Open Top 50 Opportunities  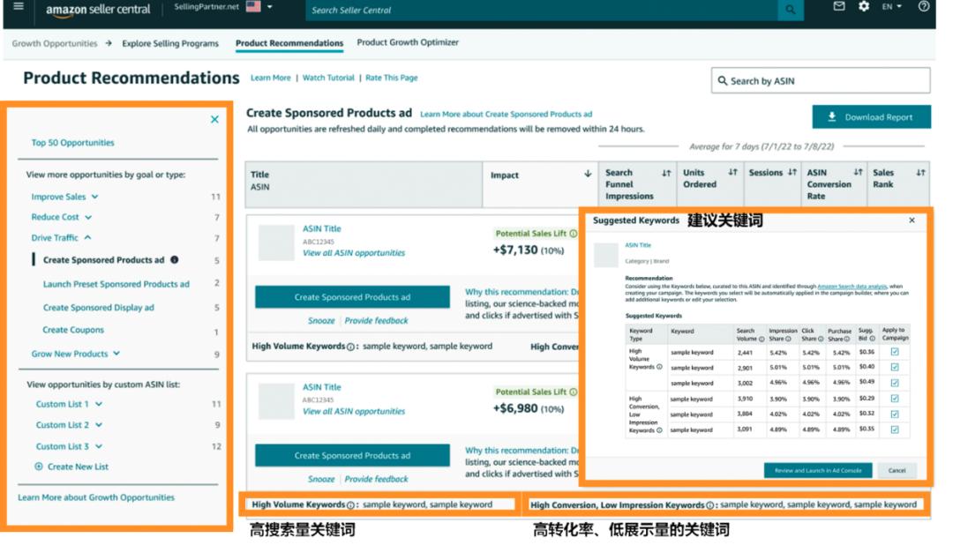[x=73, y=142]
